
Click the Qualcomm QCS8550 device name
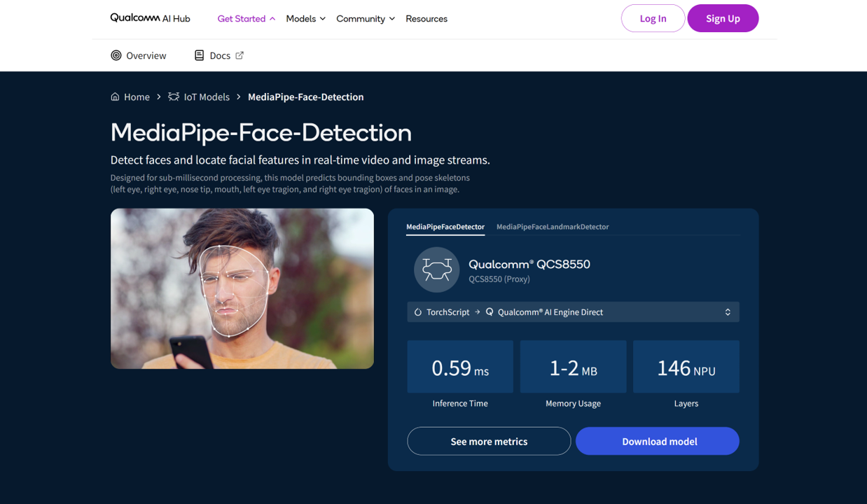point(529,264)
